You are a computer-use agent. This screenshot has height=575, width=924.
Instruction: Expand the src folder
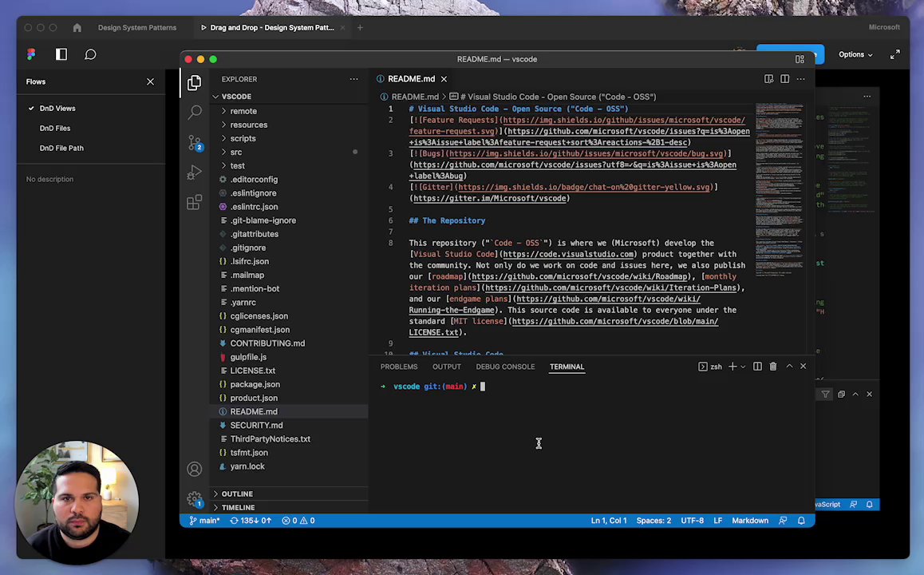tap(235, 153)
